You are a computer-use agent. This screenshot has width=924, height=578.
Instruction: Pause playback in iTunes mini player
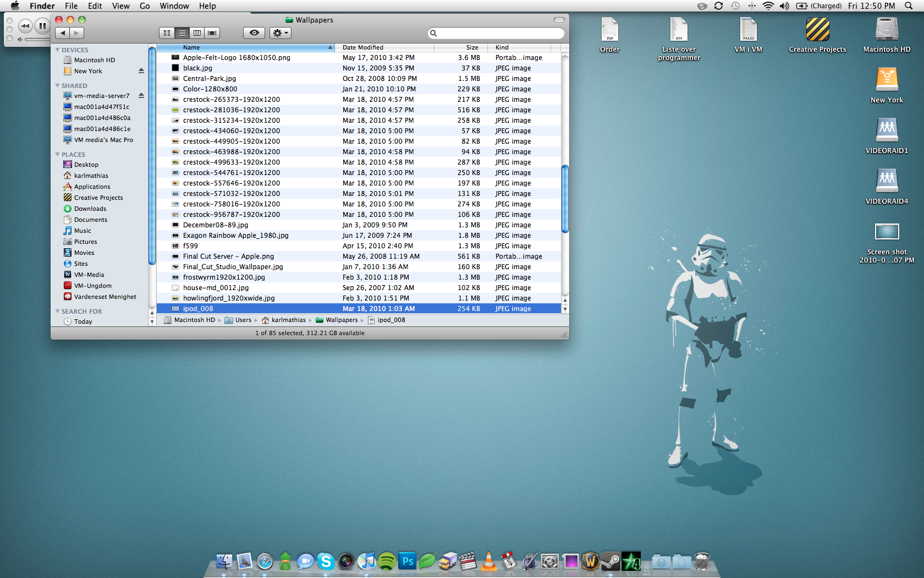coord(42,25)
